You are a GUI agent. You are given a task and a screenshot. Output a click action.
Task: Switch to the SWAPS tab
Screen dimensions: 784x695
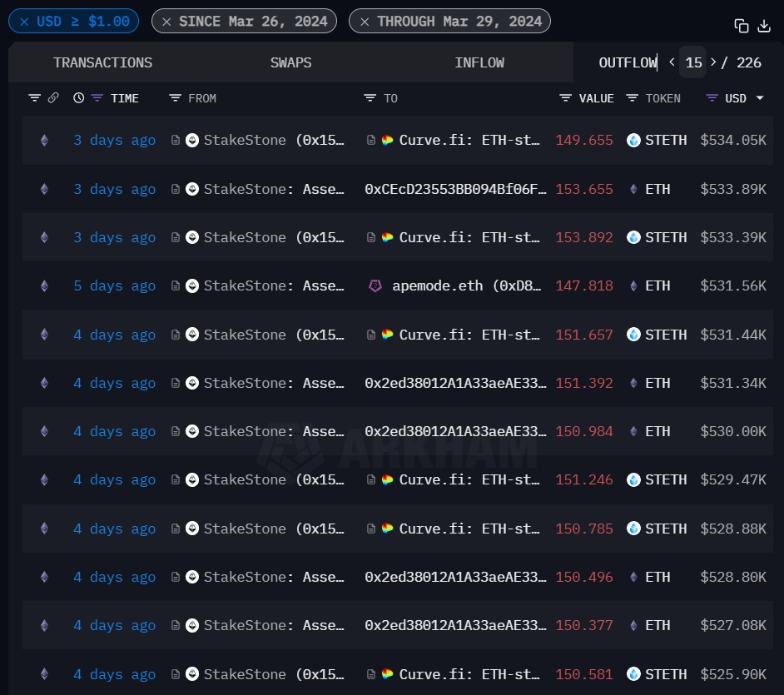(291, 62)
